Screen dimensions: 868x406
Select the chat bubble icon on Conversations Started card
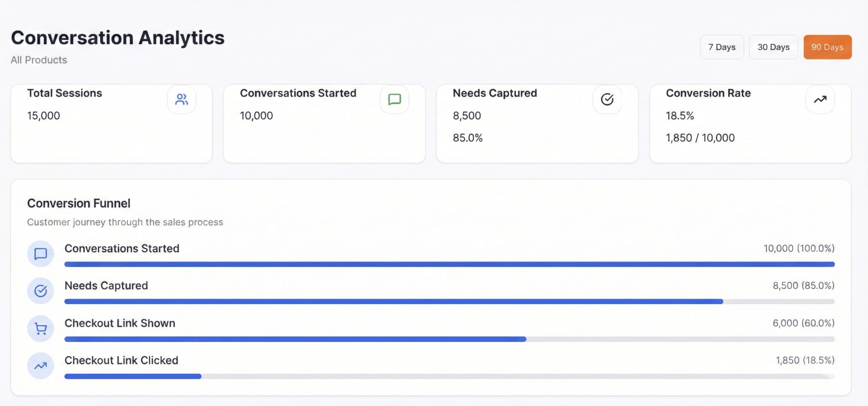pyautogui.click(x=394, y=99)
